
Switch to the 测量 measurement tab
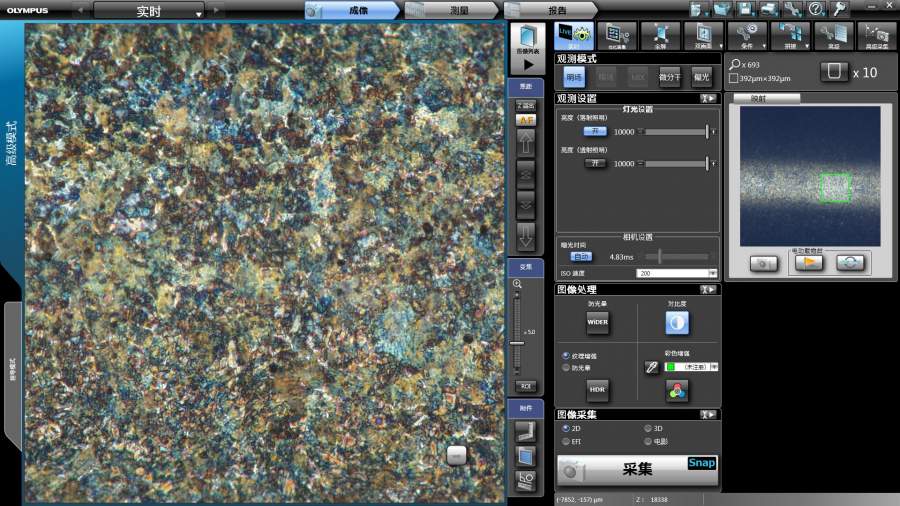[x=452, y=10]
